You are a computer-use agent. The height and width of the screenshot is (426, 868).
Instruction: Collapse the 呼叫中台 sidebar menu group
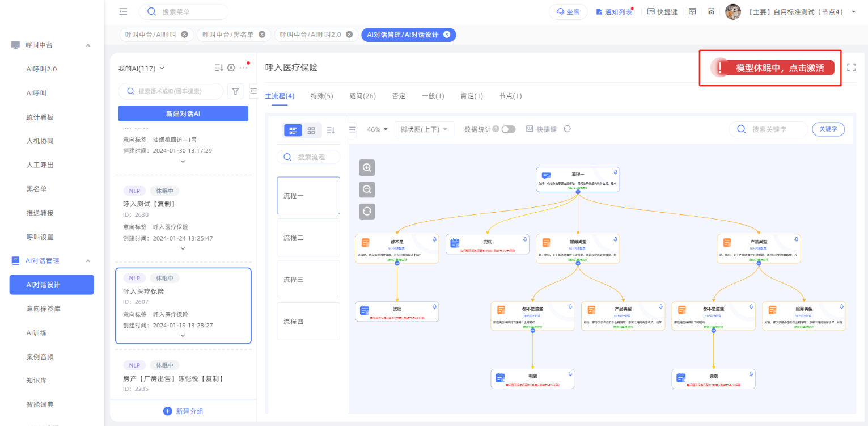click(x=88, y=45)
